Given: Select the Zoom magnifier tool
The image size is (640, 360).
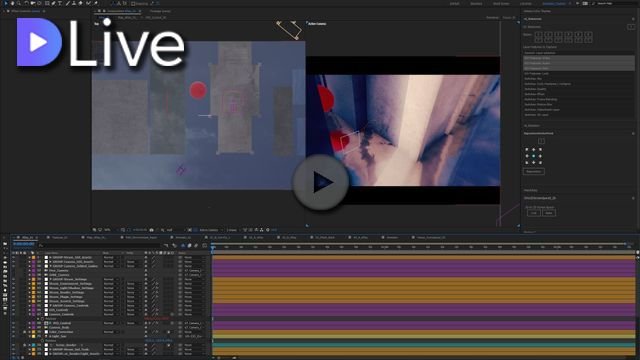Looking at the screenshot, I should click(19, 3).
